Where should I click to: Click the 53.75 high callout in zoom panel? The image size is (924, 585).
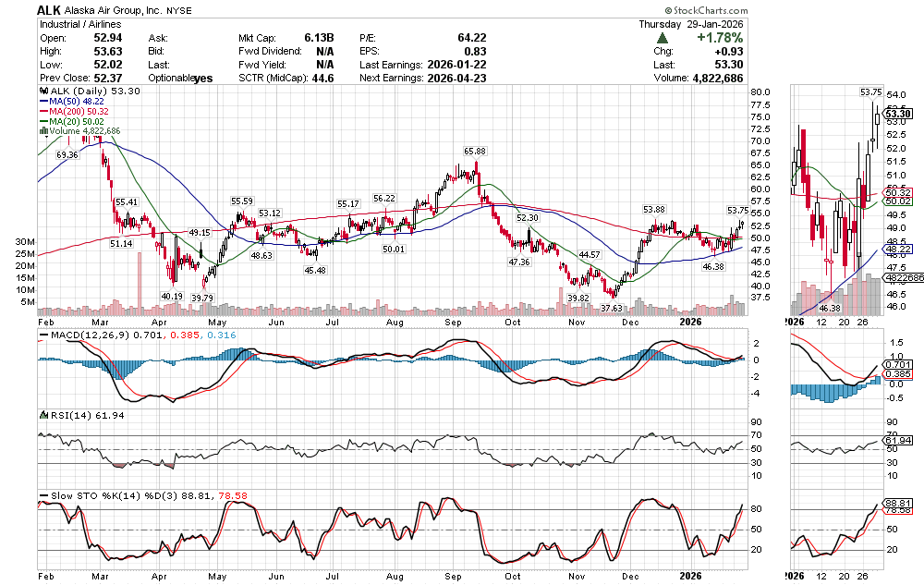coord(870,92)
